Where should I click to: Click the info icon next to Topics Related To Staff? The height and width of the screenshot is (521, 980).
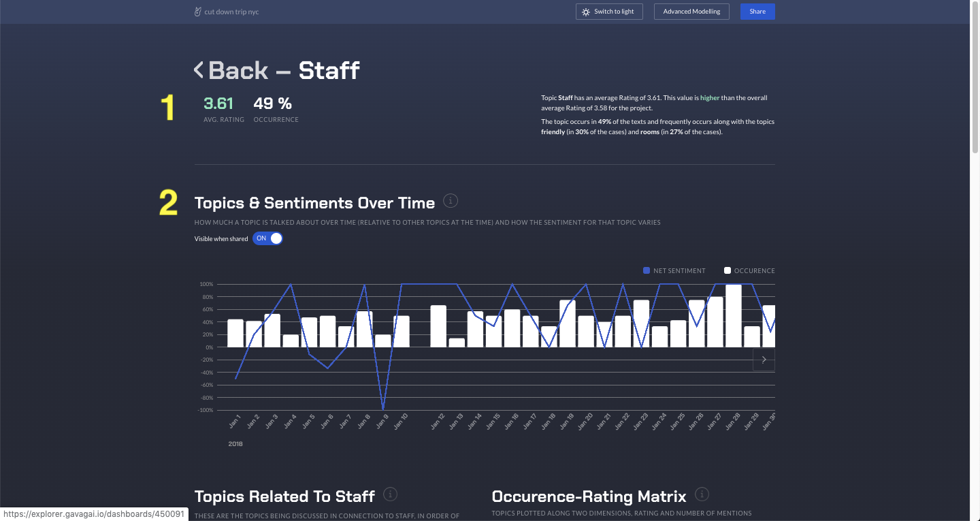pos(391,494)
